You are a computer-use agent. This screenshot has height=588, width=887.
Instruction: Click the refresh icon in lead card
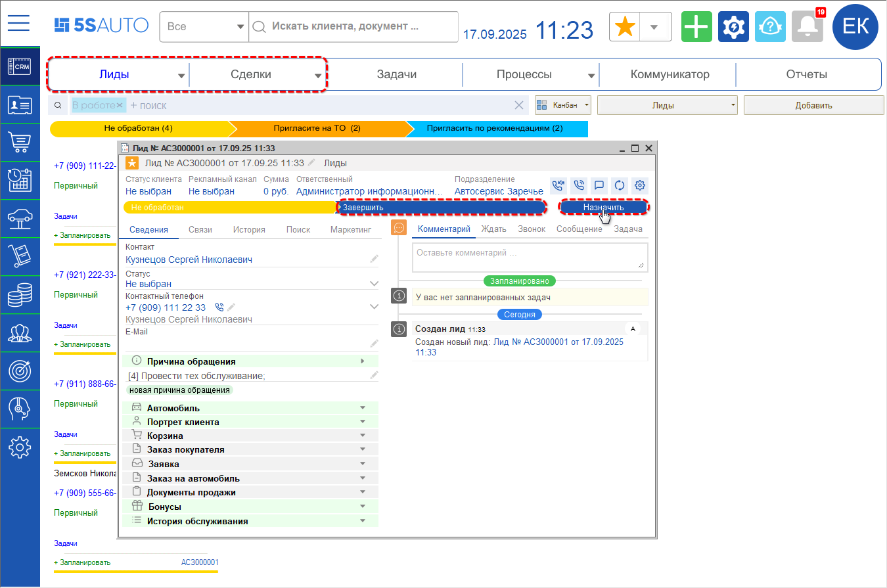coord(619,185)
